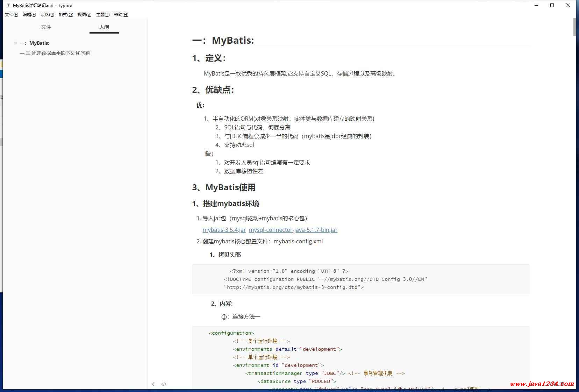Click line SQL语句与代码，彻底分离

253,127
